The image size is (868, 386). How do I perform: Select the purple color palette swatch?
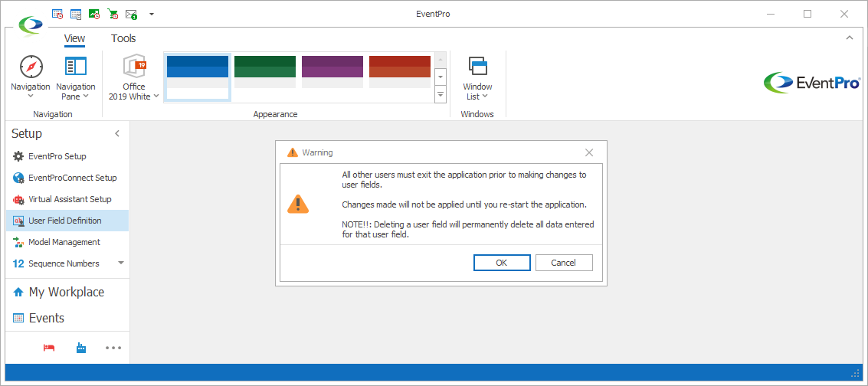332,72
